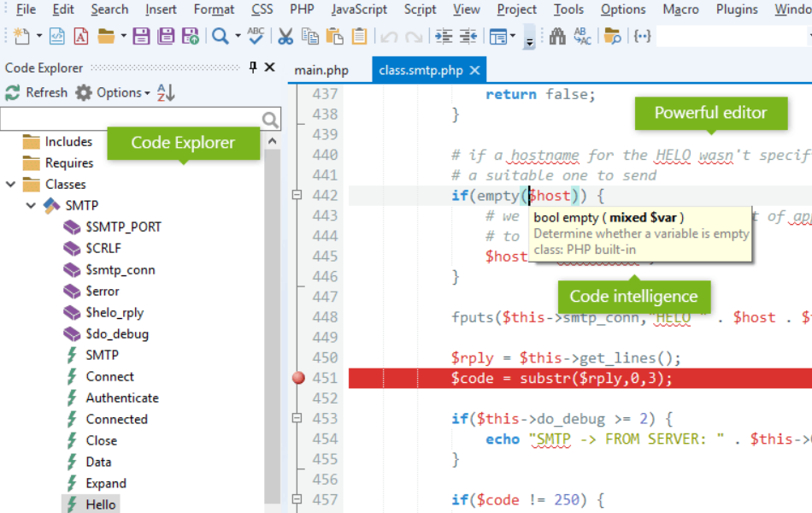Collapse the SMTP class chevron

point(31,205)
